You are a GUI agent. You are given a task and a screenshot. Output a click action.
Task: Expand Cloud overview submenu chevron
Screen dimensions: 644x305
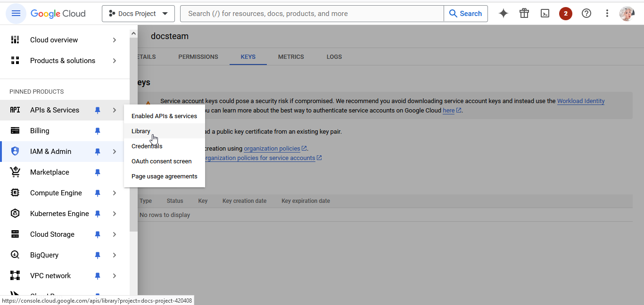[x=115, y=40]
